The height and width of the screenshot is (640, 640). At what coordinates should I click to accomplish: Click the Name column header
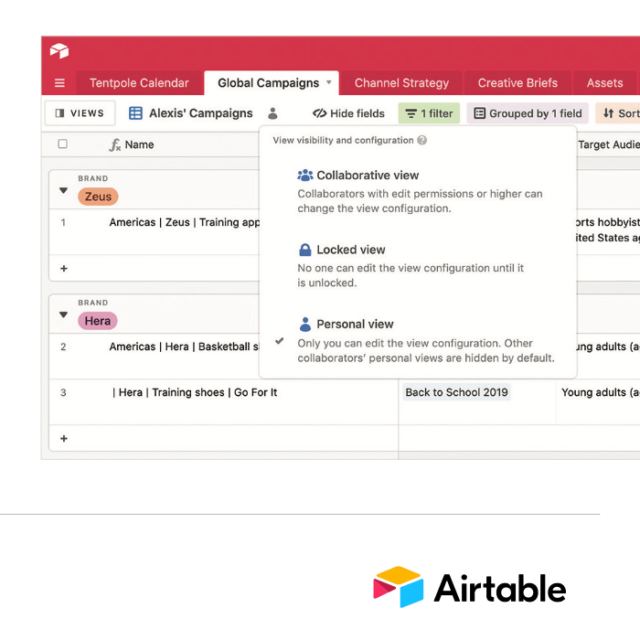click(x=139, y=144)
